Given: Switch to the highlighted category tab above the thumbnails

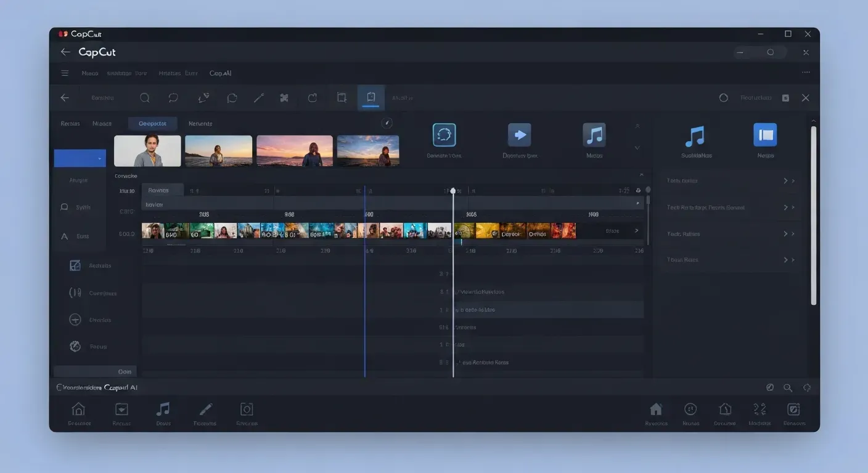Looking at the screenshot, I should [152, 123].
